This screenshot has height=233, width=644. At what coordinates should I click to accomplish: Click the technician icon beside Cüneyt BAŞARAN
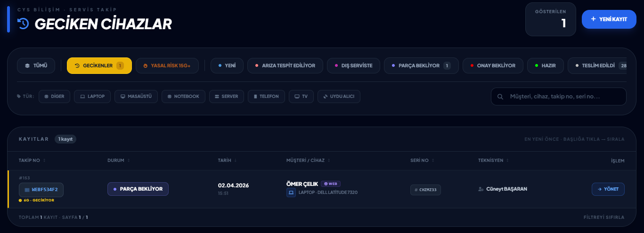pos(481,189)
